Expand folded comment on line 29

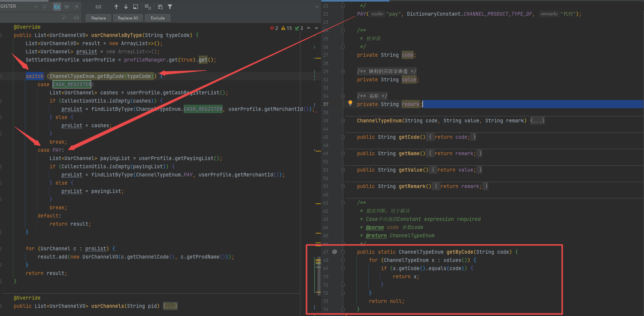pos(343,71)
